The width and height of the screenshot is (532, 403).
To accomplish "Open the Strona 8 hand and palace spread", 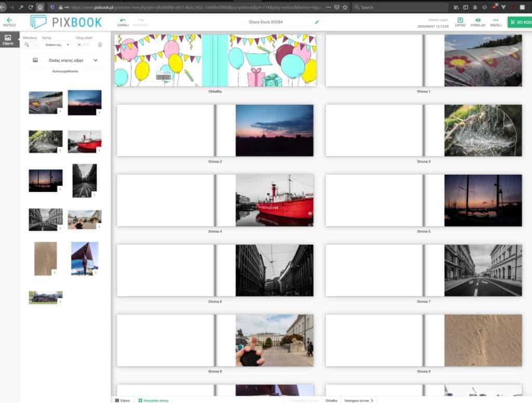I will [215, 340].
